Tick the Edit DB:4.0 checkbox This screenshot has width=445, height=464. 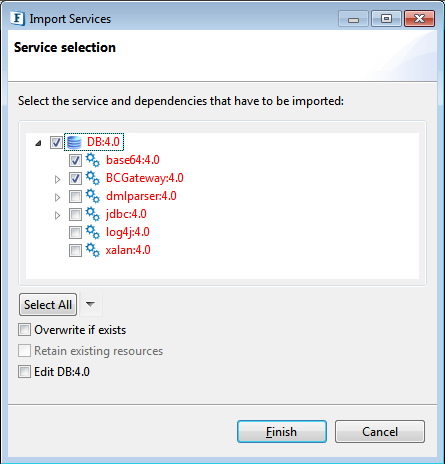pos(24,372)
